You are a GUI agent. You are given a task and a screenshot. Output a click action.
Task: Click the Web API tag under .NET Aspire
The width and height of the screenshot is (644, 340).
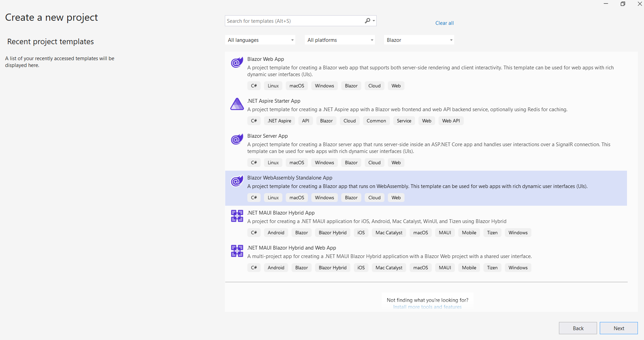tap(451, 121)
